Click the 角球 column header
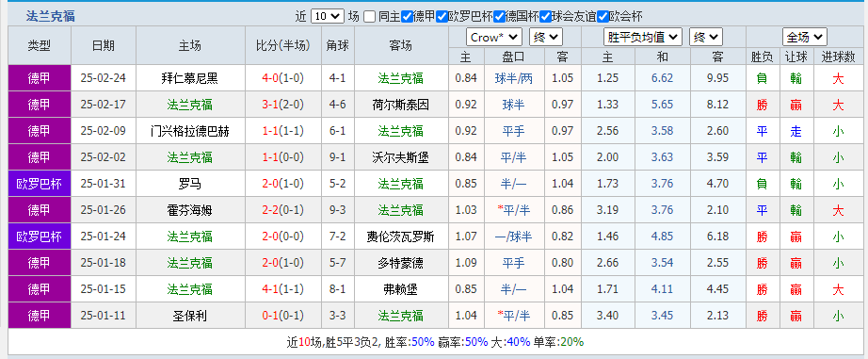 pyautogui.click(x=337, y=45)
